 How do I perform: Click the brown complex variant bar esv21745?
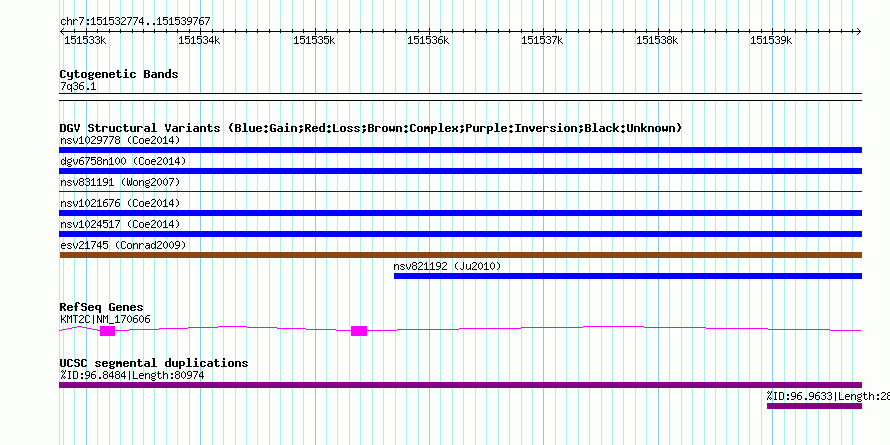click(460, 255)
